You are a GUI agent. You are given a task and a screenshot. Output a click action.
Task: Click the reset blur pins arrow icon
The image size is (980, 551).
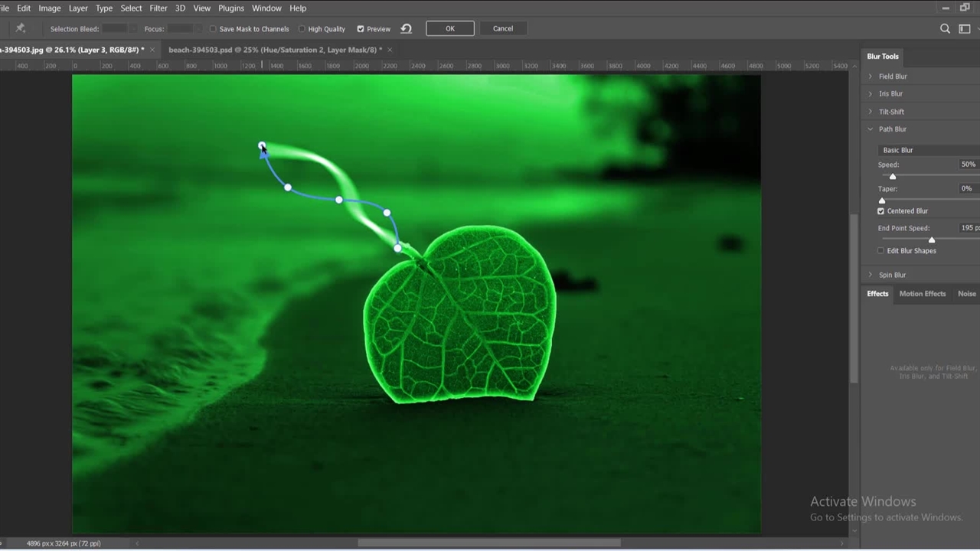[407, 28]
